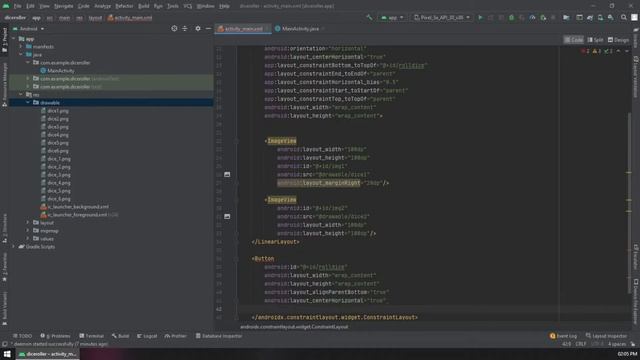
Task: Open the AVD Manager icon
Action: tap(600, 18)
